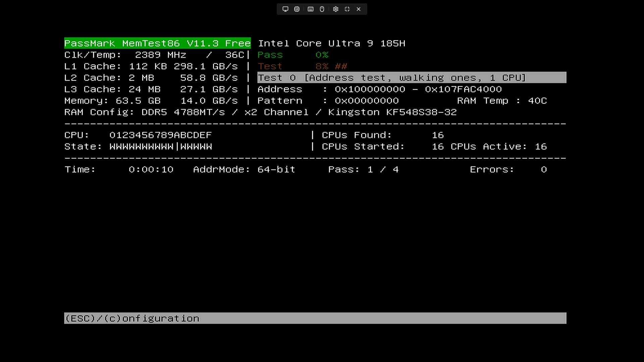Open the CPU chip icon in toolbar

click(297, 9)
